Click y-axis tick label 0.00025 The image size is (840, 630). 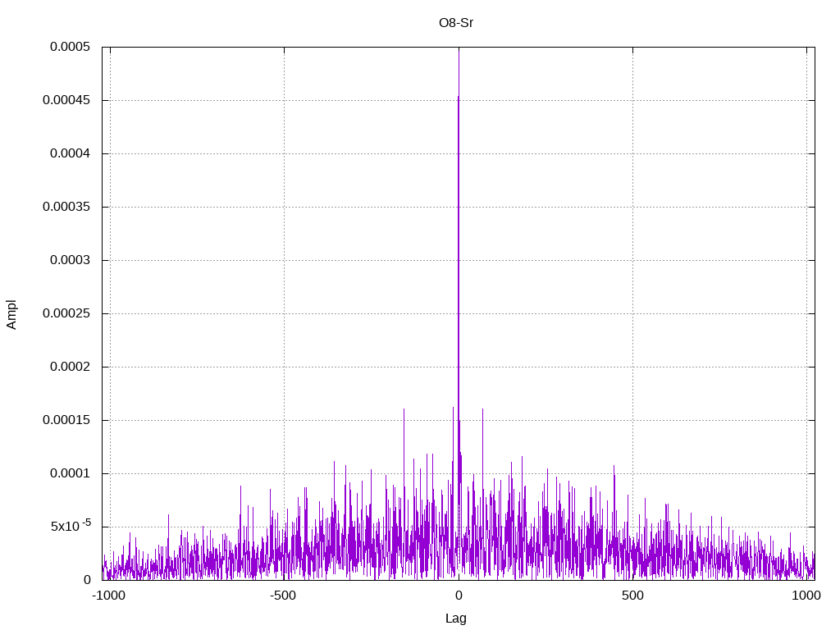[66, 313]
